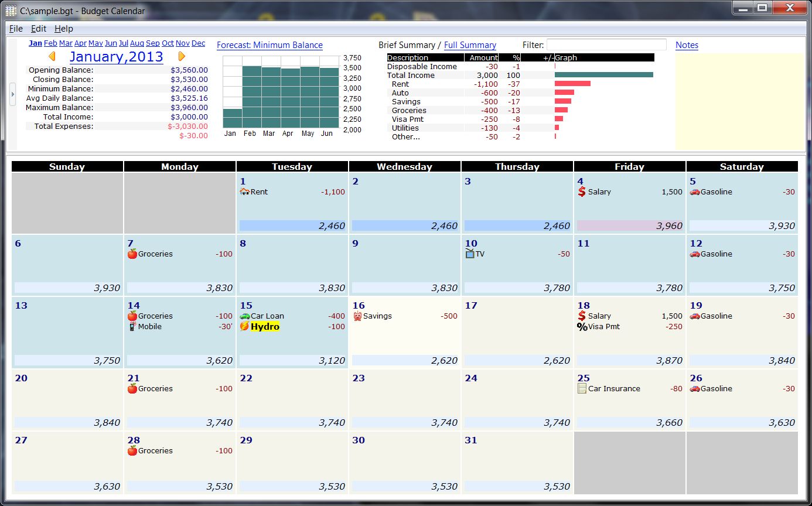Click the Car Insurance icon on January 25
Image resolution: width=812 pixels, height=506 pixels.
tap(582, 388)
